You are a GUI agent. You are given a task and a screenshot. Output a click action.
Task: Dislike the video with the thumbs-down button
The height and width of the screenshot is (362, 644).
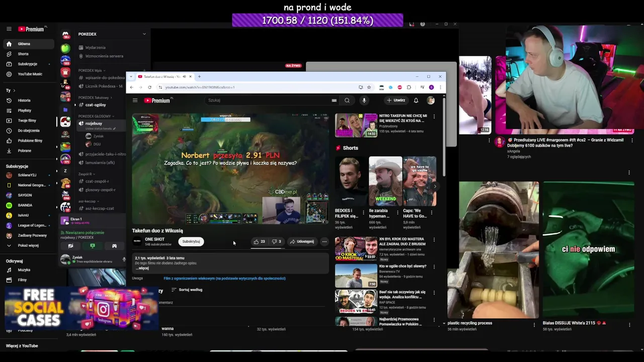point(277,241)
